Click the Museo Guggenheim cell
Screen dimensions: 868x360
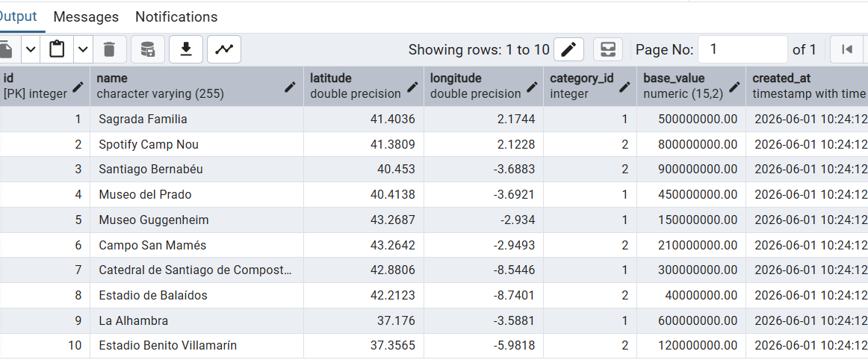coord(196,220)
